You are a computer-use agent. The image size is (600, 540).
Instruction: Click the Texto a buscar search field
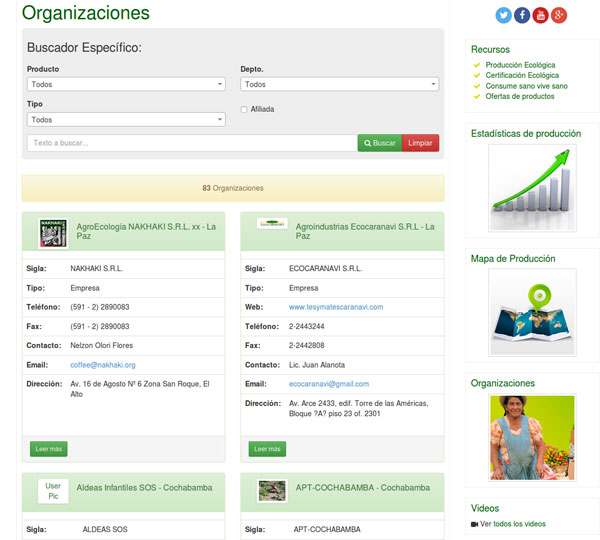pyautogui.click(x=192, y=143)
